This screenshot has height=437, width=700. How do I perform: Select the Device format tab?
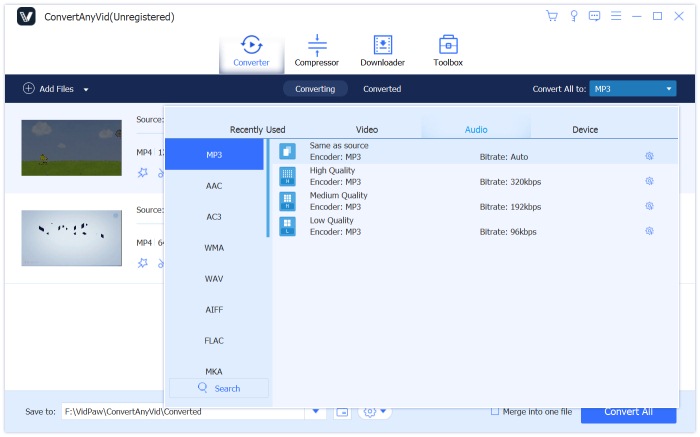click(x=585, y=130)
